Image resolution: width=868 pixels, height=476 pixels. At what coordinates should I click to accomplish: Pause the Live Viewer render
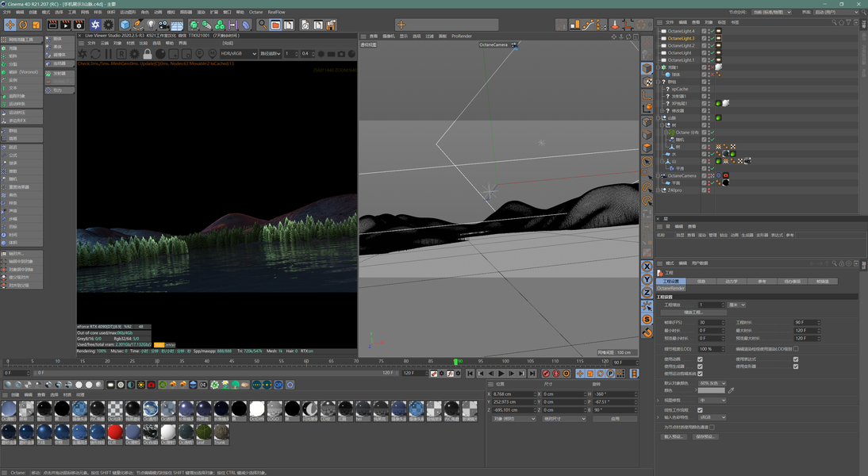[x=109, y=54]
